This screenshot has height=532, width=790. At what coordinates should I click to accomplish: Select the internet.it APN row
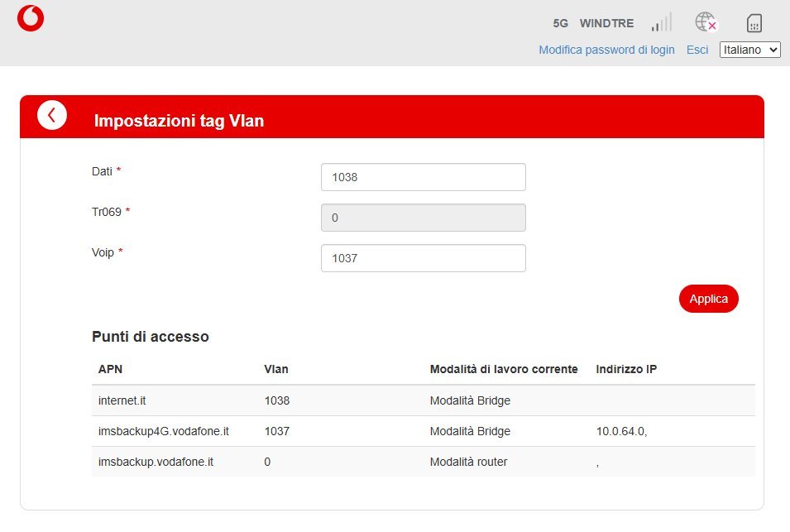[x=423, y=400]
